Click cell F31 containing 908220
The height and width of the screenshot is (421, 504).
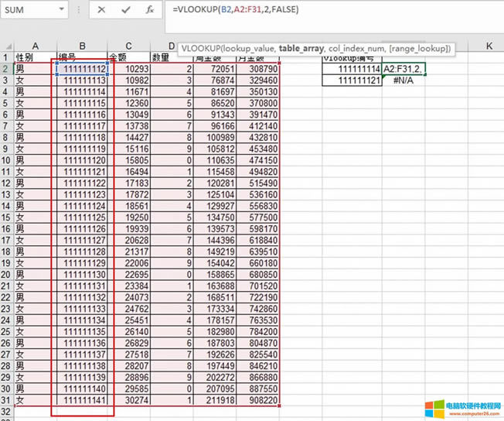(259, 400)
